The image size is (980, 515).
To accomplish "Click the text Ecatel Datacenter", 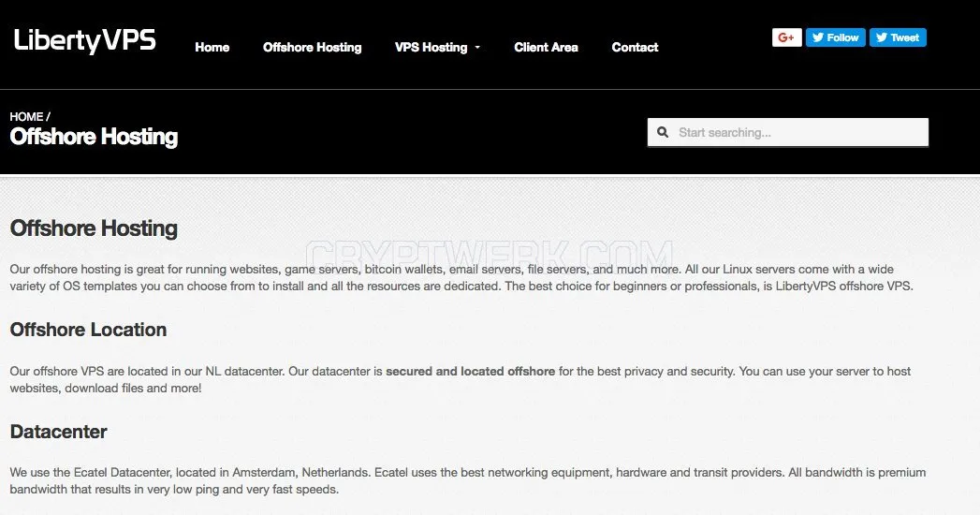I will pos(122,473).
